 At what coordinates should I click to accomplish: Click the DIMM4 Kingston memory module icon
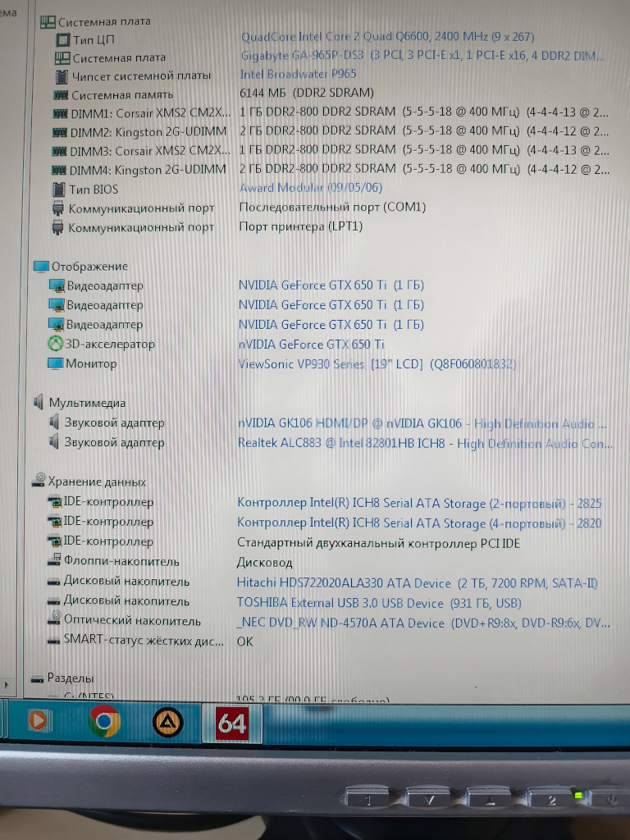(x=58, y=171)
